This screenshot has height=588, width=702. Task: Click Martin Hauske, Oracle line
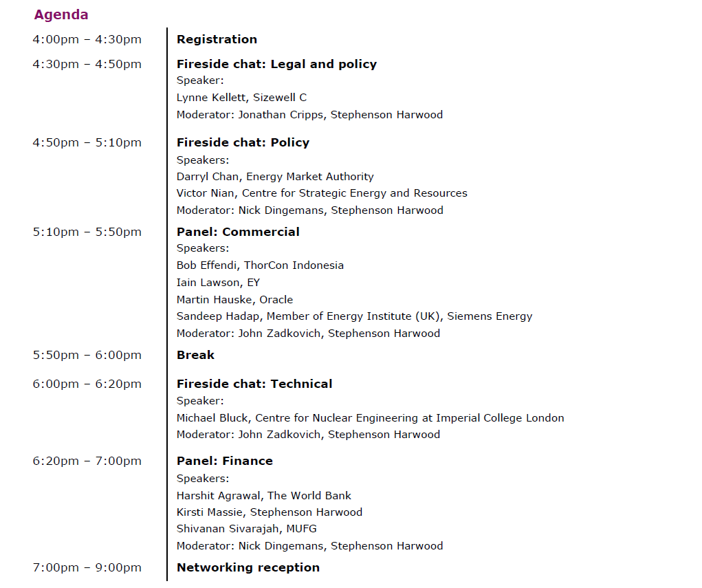coord(234,300)
